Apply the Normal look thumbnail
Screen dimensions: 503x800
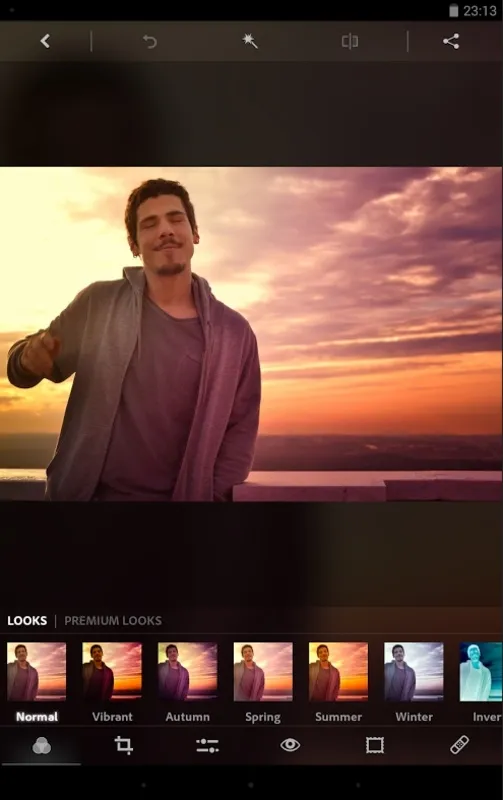(36, 671)
